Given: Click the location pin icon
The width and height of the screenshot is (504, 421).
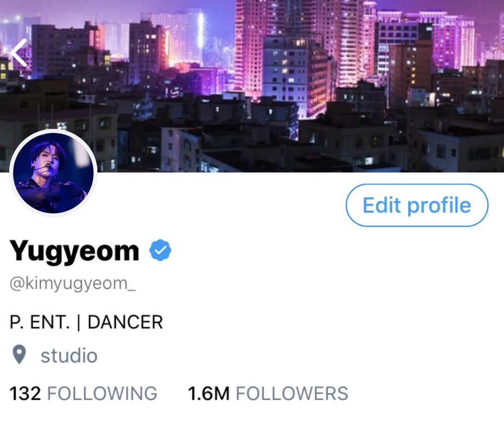Looking at the screenshot, I should [19, 355].
